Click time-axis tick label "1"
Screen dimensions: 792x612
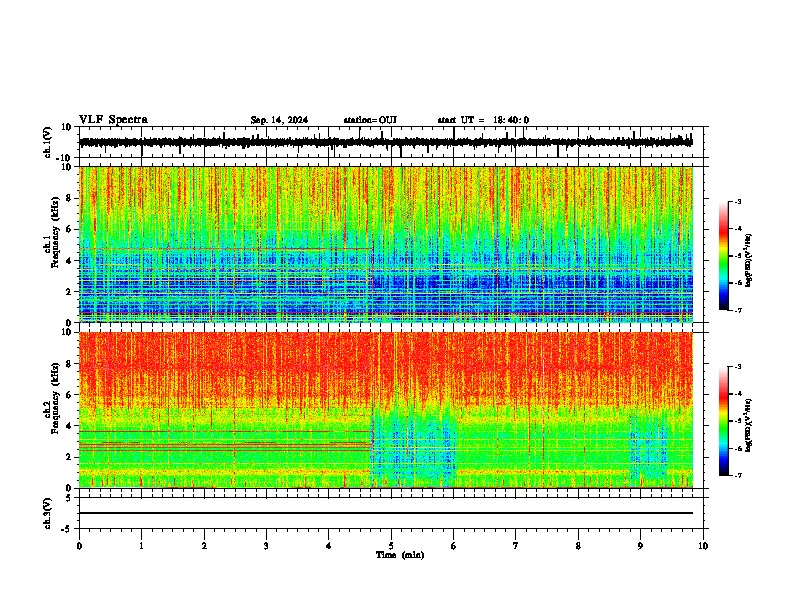tap(141, 546)
